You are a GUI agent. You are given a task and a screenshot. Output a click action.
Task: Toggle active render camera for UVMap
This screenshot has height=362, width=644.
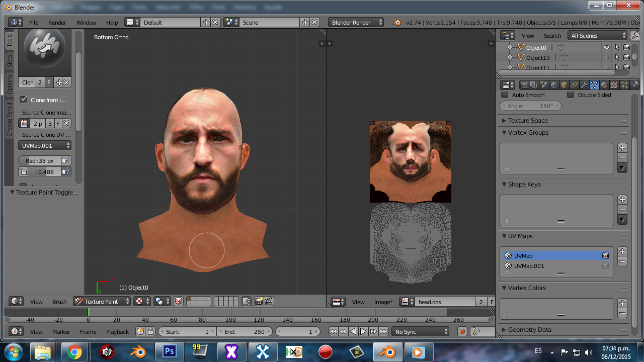click(x=605, y=255)
